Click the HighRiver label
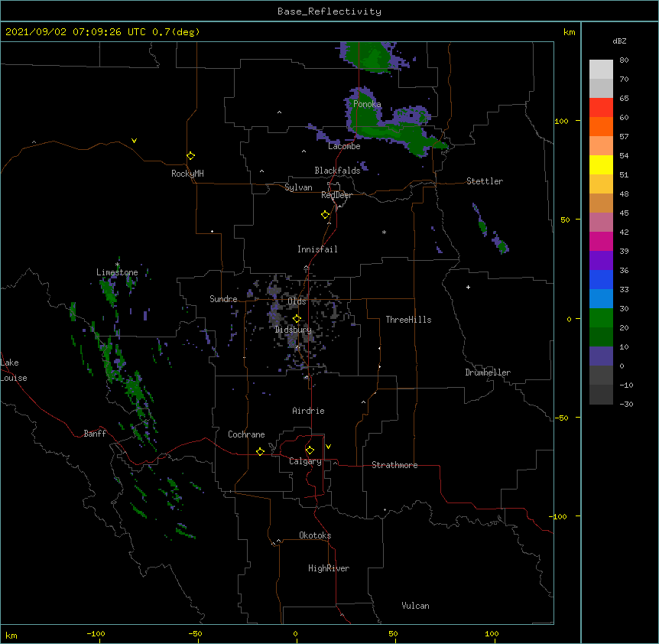This screenshot has height=644, width=659. click(x=329, y=568)
